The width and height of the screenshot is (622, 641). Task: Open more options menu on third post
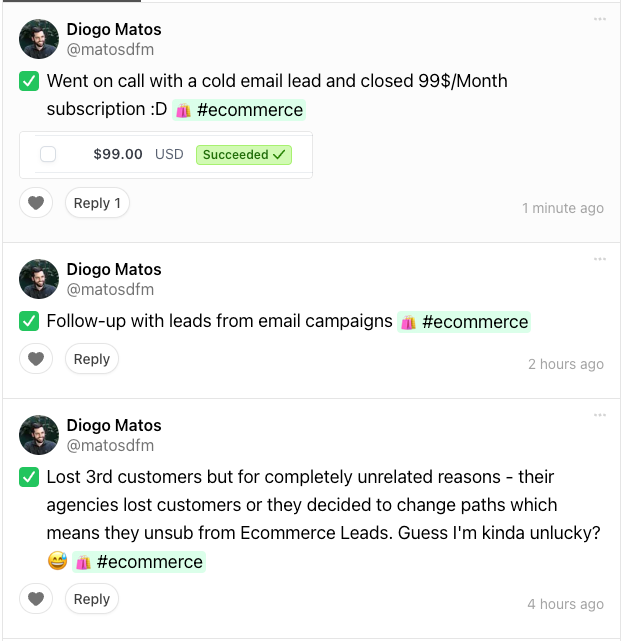pyautogui.click(x=600, y=415)
